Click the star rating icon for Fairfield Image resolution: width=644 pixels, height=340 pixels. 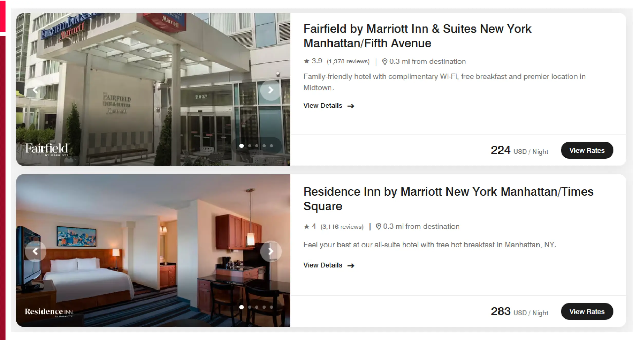click(x=306, y=61)
